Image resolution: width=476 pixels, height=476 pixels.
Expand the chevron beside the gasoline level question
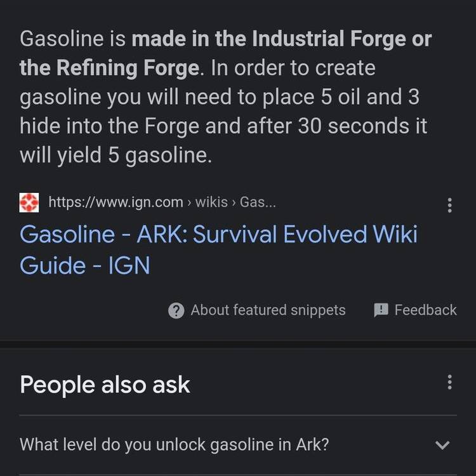pos(443,445)
